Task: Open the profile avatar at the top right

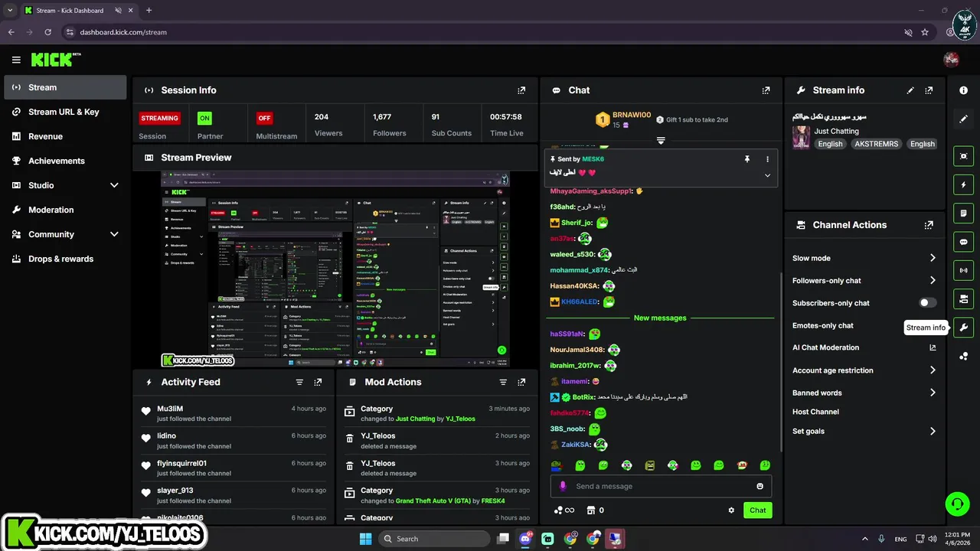Action: pyautogui.click(x=952, y=60)
